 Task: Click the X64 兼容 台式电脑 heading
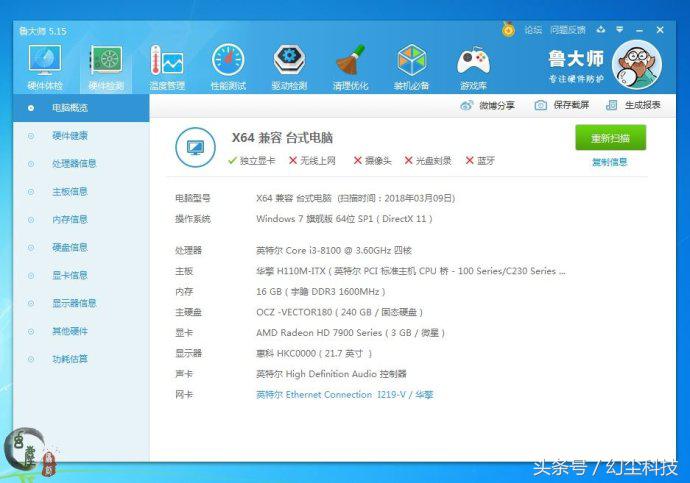coord(282,138)
